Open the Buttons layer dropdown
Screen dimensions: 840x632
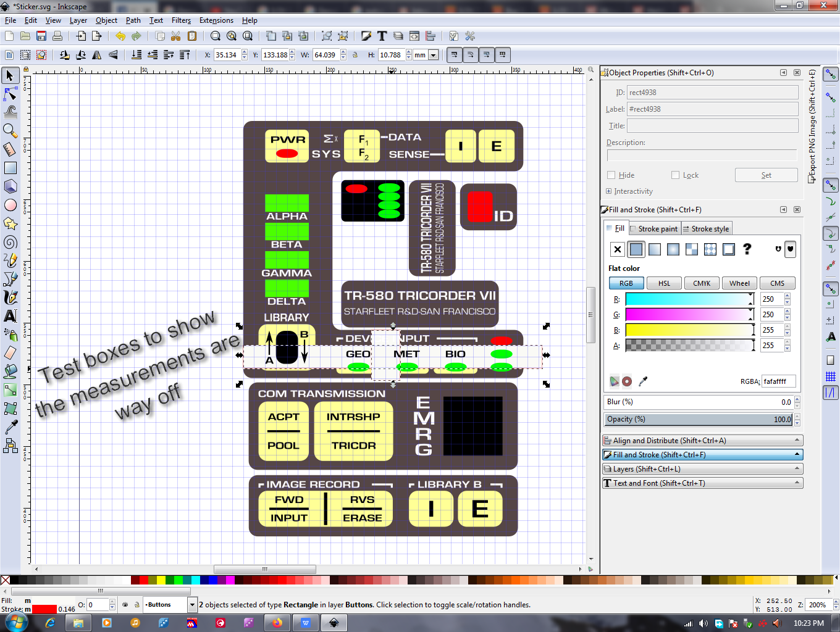click(192, 605)
